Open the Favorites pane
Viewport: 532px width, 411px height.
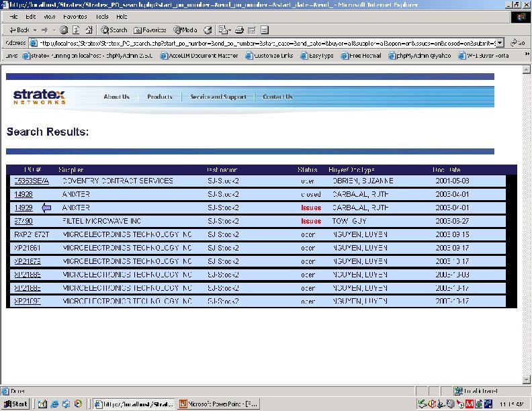[x=150, y=30]
